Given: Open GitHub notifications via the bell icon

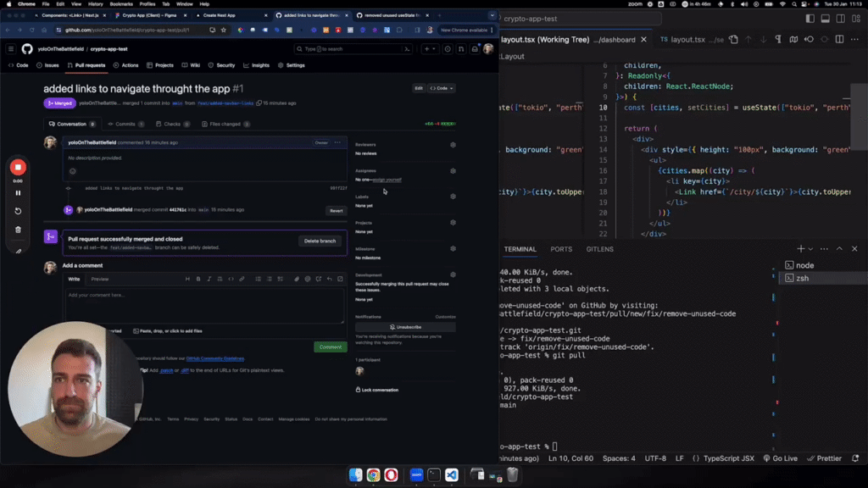Looking at the screenshot, I should [x=475, y=47].
